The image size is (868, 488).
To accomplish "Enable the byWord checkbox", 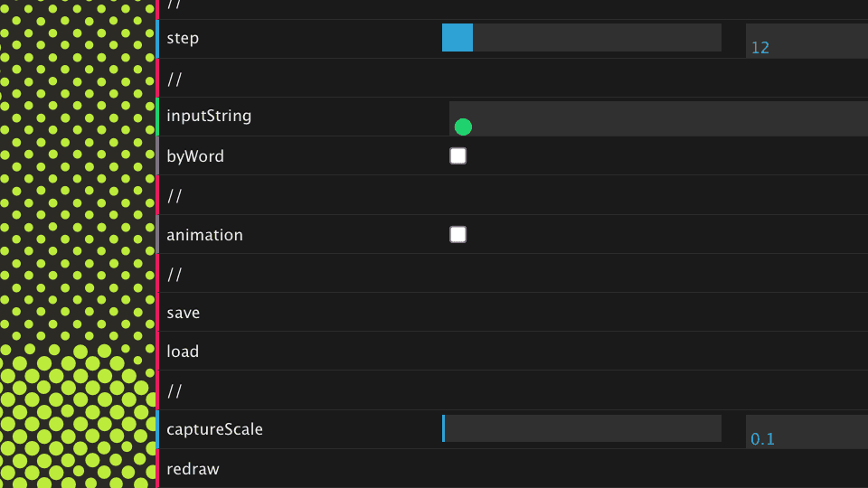I will tap(458, 156).
